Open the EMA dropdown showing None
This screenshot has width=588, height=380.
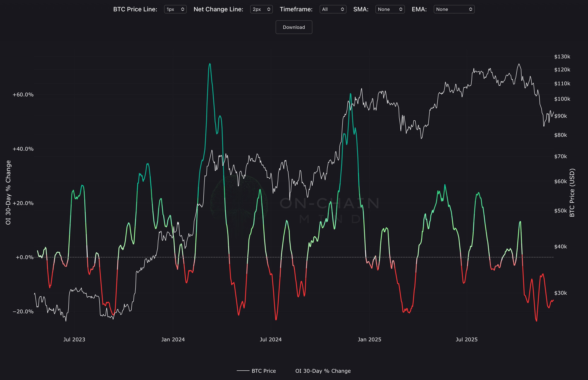click(454, 9)
